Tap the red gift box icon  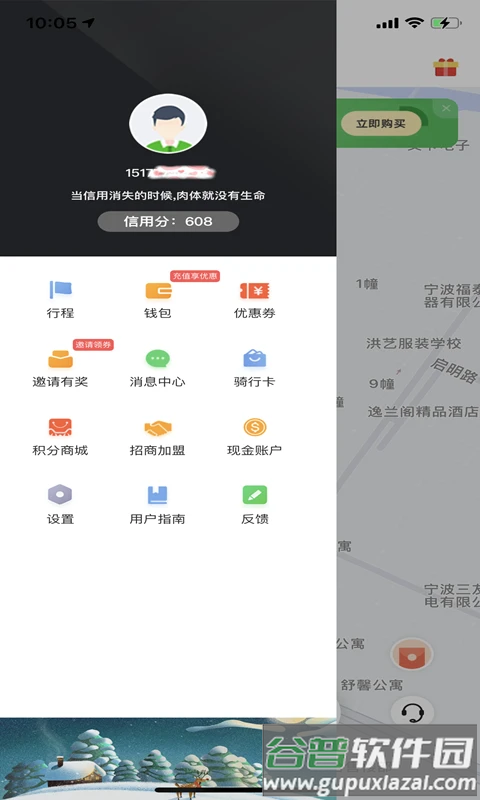(x=446, y=67)
